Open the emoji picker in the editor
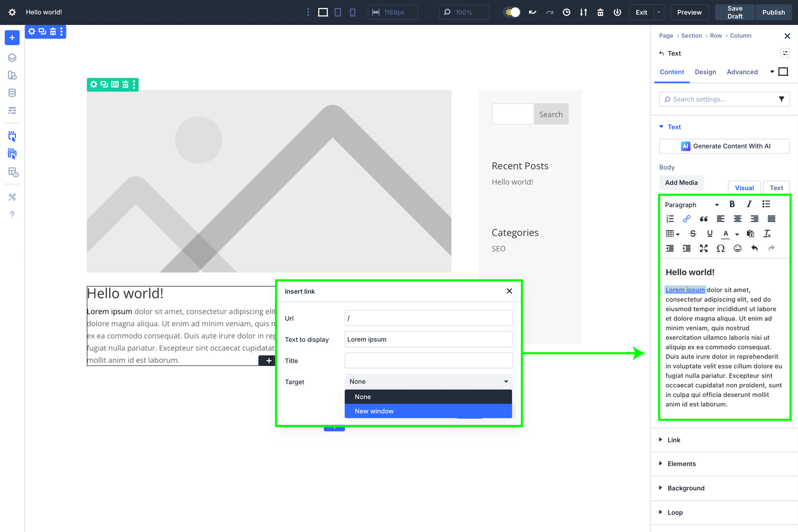Viewport: 798px width, 532px height. tap(737, 248)
